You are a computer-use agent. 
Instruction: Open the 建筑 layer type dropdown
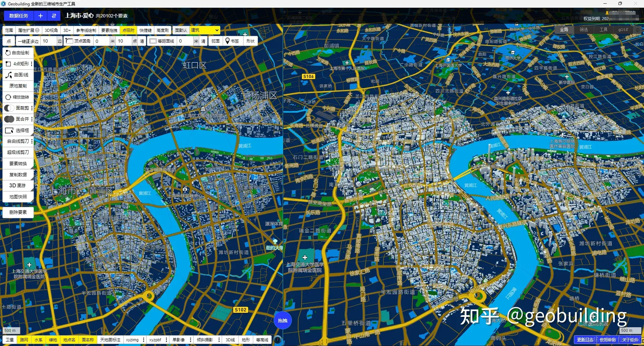click(x=205, y=30)
